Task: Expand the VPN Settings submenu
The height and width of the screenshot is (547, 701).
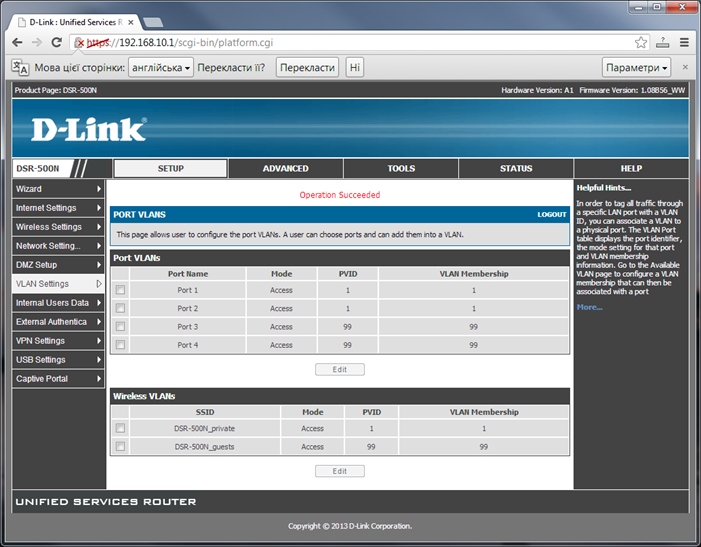Action: (x=58, y=341)
